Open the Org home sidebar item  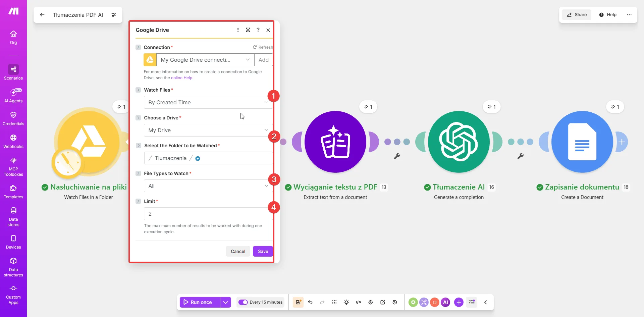tap(13, 38)
